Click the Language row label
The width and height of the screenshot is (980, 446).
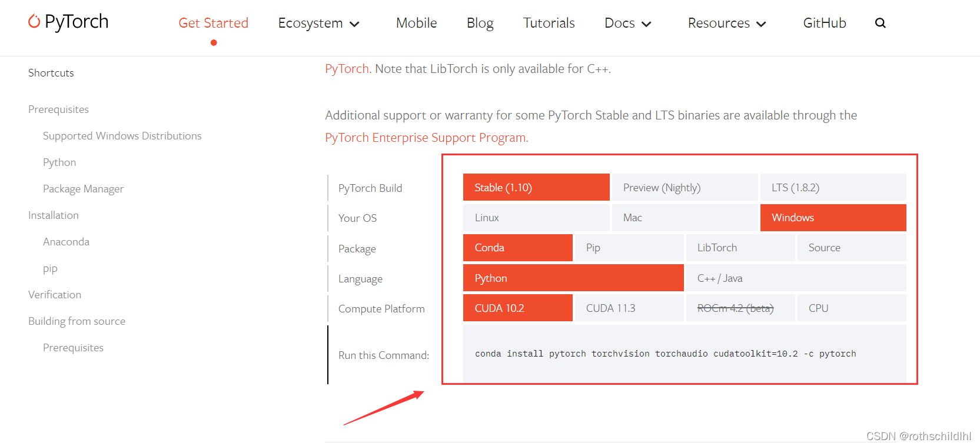[x=360, y=279]
